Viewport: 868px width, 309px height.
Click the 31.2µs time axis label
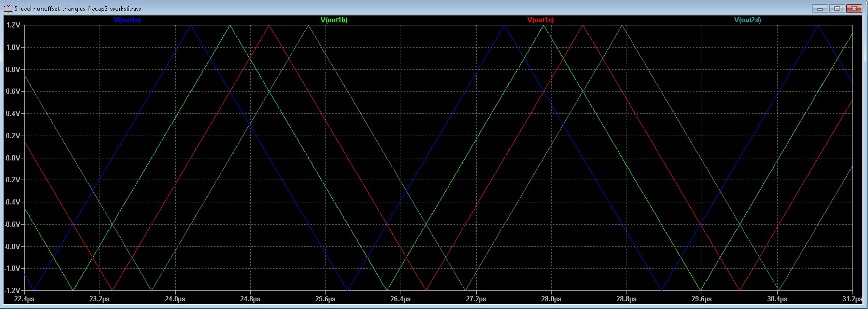[852, 299]
